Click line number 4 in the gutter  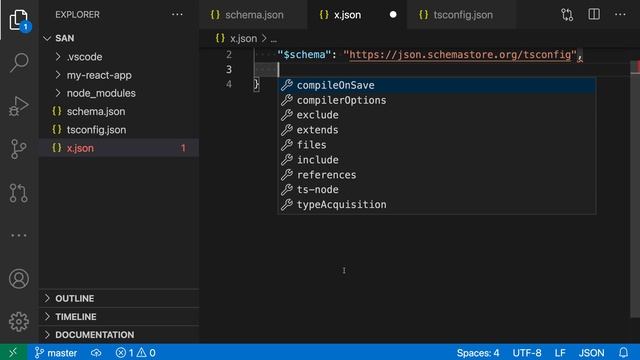point(229,84)
